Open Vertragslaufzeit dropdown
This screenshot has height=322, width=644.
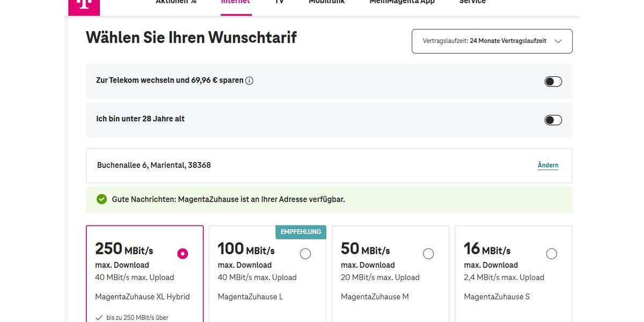pos(492,41)
